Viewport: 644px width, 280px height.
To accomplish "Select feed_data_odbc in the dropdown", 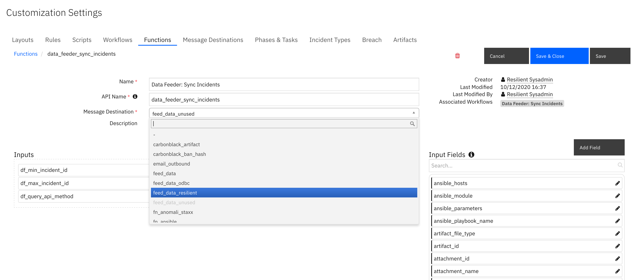I will pos(284,183).
